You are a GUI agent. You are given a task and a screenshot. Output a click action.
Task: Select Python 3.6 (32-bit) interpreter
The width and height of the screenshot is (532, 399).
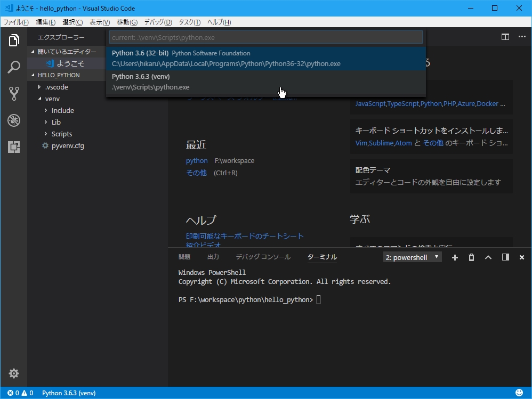[x=266, y=58]
